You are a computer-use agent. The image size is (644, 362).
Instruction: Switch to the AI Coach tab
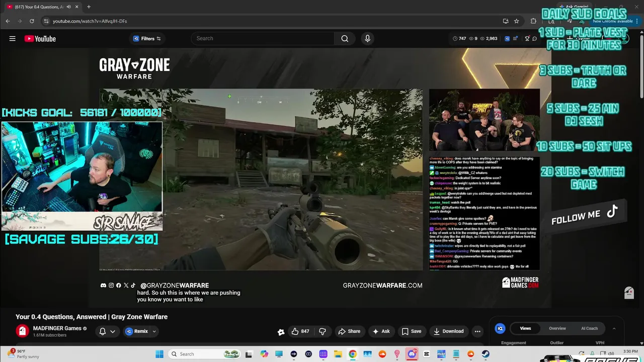click(x=589, y=328)
